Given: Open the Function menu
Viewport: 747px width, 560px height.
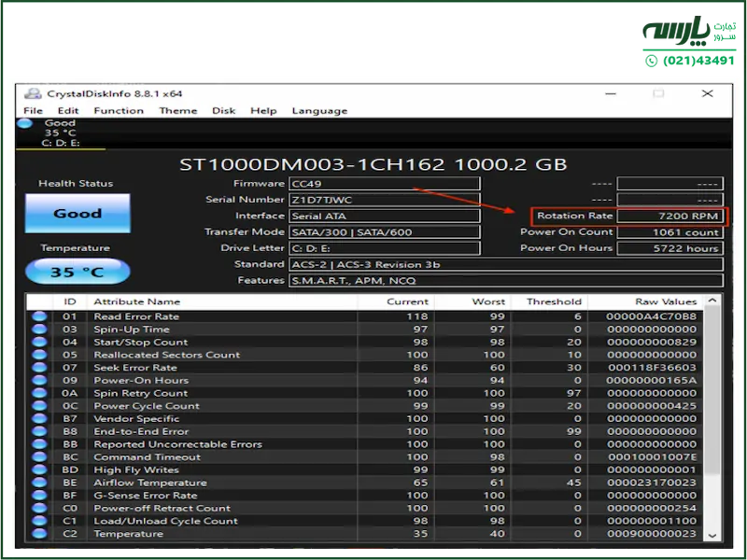Looking at the screenshot, I should pos(119,110).
